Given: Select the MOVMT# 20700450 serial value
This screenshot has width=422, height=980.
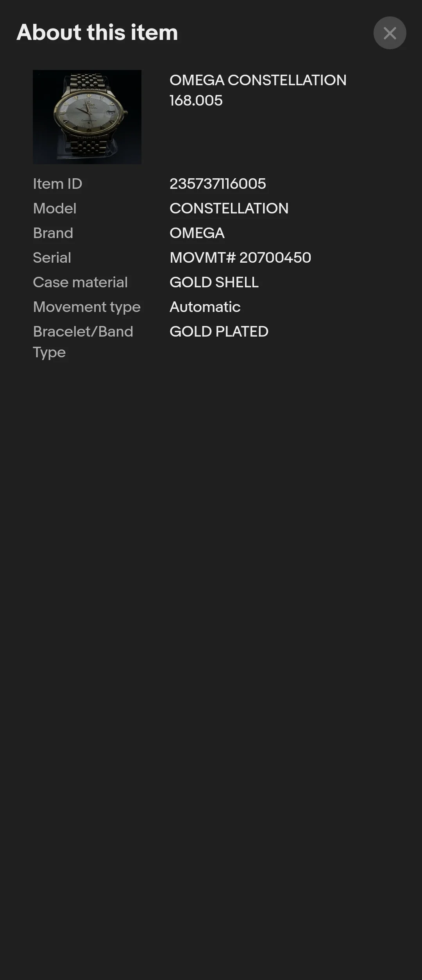Looking at the screenshot, I should pos(240,258).
